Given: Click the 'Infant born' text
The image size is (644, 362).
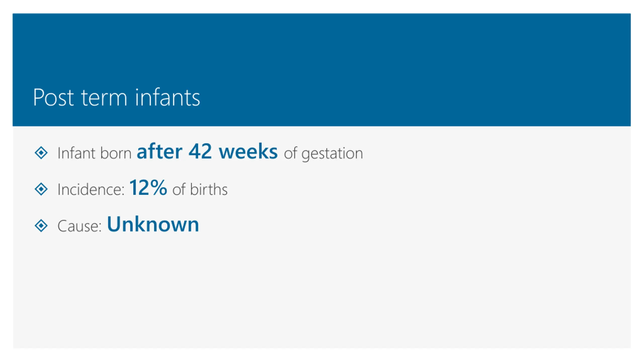Looking at the screenshot, I should click(x=94, y=153).
